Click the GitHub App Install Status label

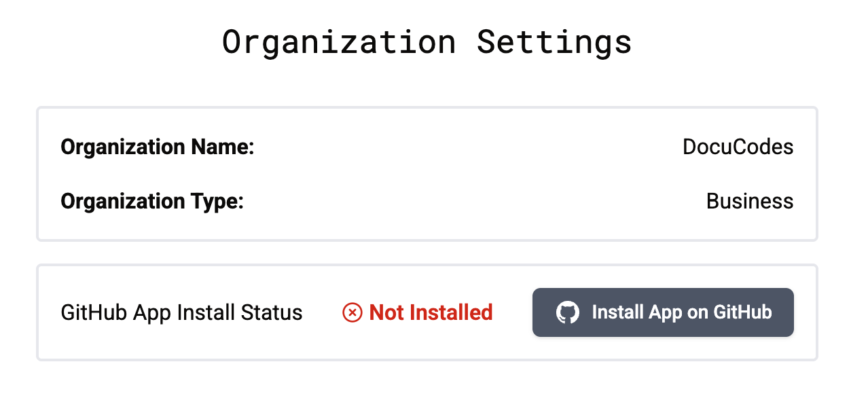coord(181,312)
